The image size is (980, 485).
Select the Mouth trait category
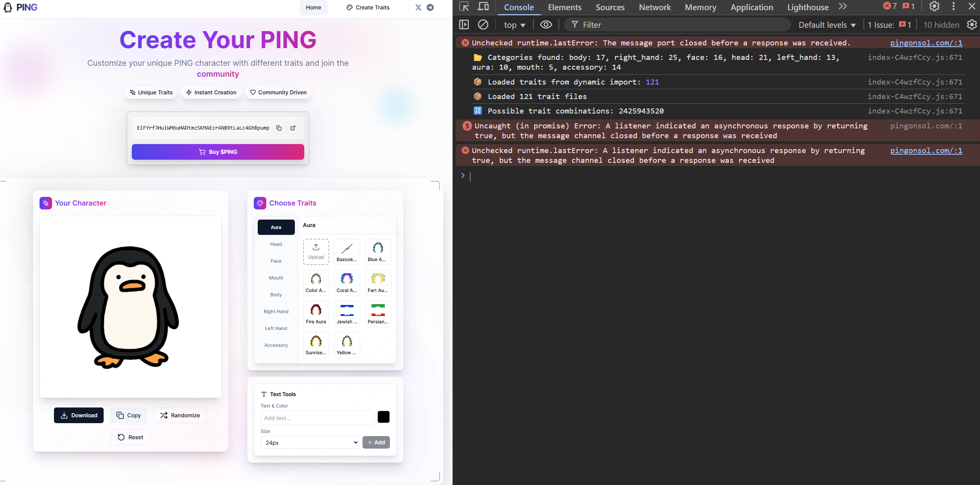pyautogui.click(x=276, y=278)
